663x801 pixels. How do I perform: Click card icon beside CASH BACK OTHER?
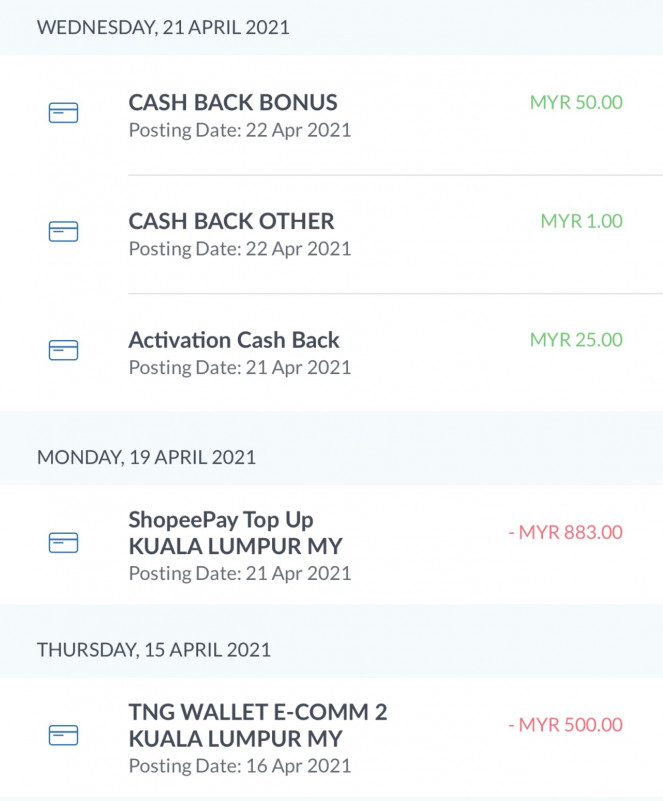63,232
